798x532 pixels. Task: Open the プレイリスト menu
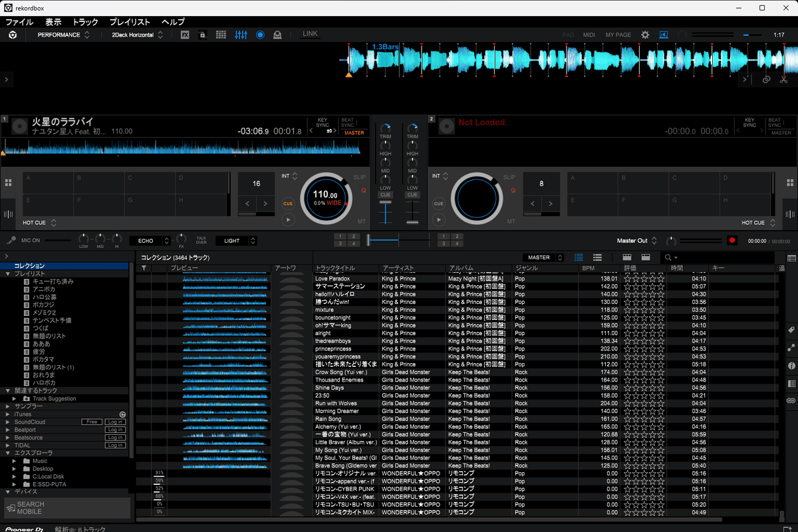tap(130, 22)
